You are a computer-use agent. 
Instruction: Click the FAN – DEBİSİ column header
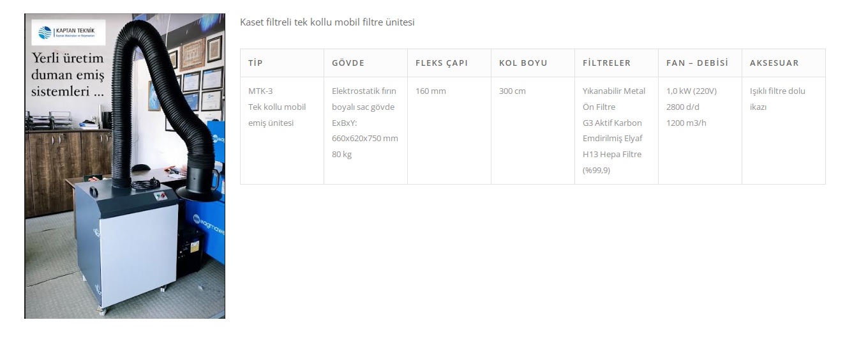pos(697,63)
